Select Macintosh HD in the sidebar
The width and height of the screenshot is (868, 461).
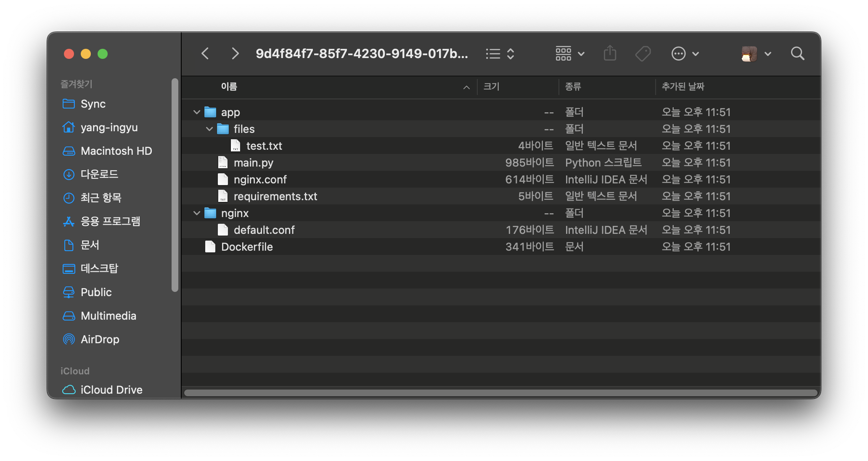point(116,151)
